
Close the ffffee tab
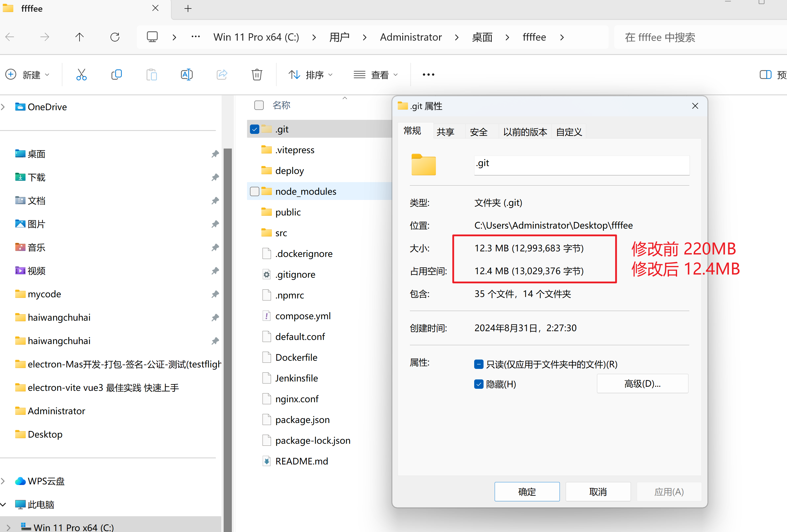pos(156,8)
